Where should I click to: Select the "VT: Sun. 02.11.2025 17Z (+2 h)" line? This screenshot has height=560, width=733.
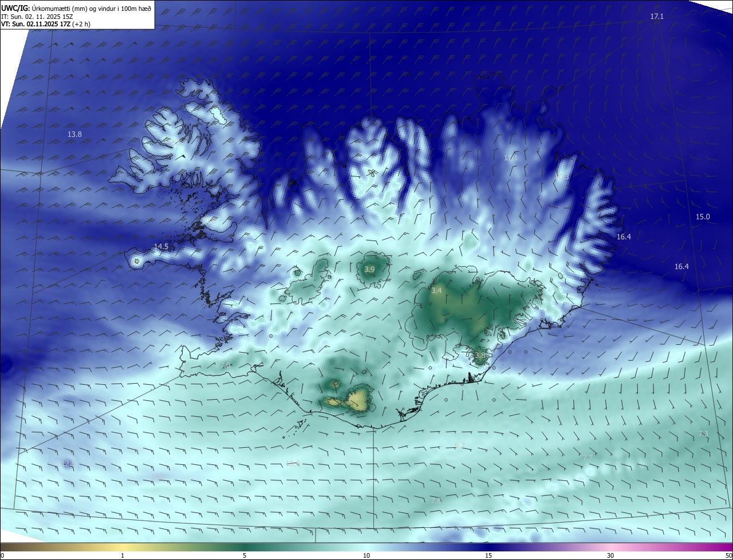point(46,24)
